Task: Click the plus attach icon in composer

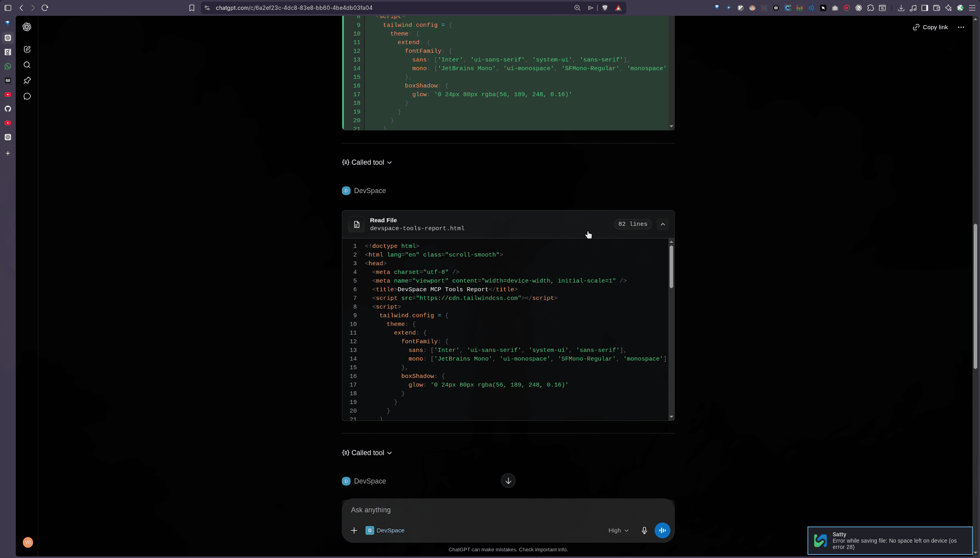Action: click(x=354, y=530)
